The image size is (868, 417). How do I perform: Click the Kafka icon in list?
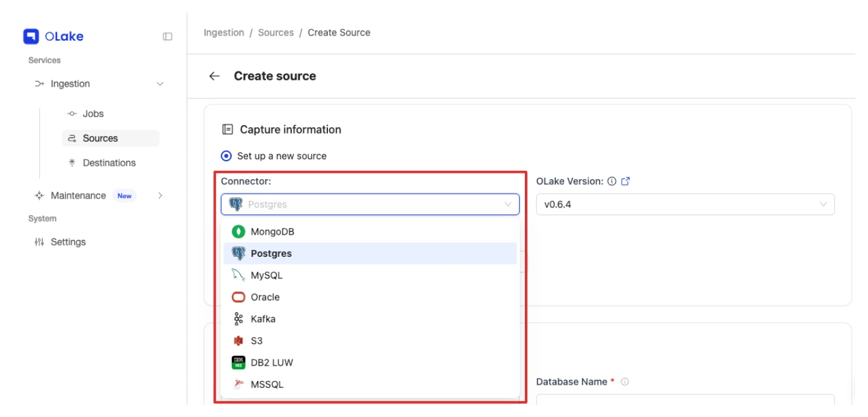click(239, 319)
